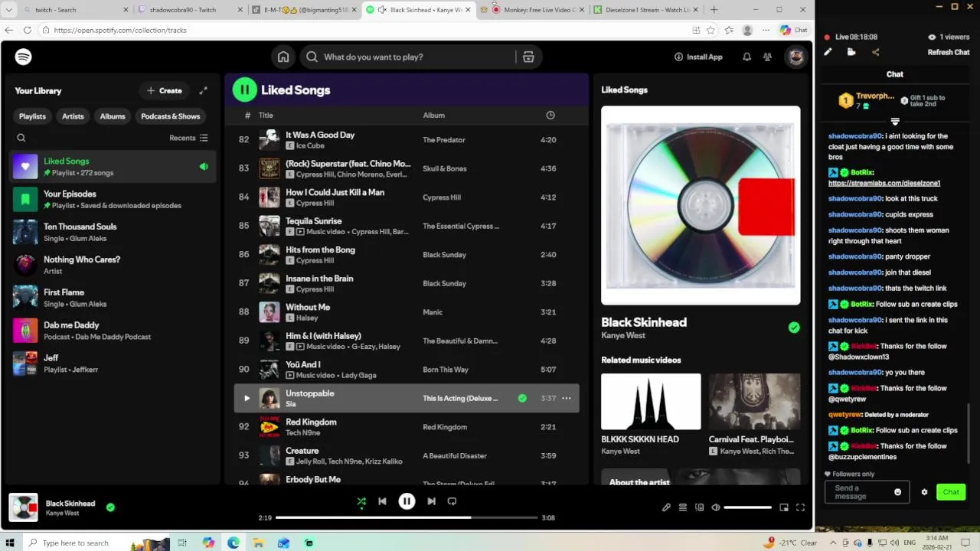
Task: Open Your Episodes in library
Action: coord(113,200)
